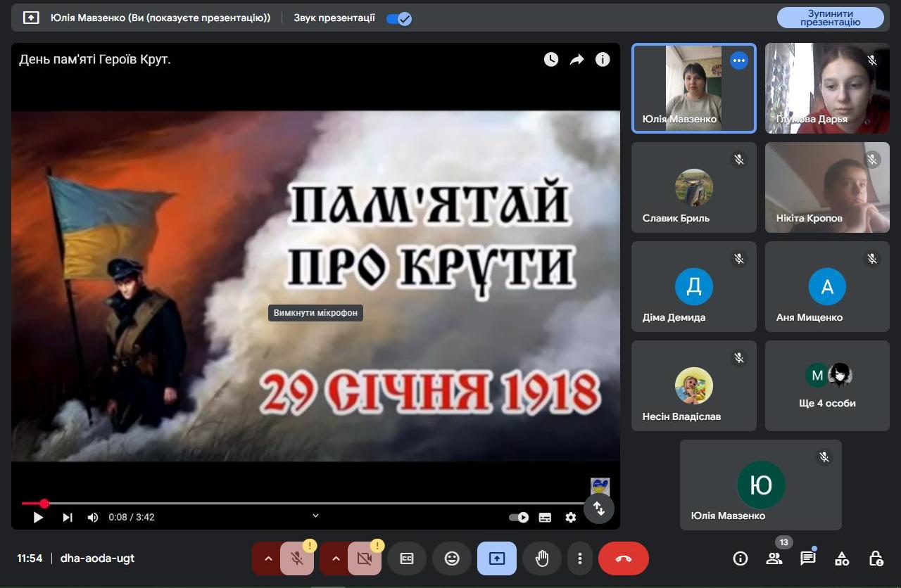This screenshot has height=588, width=901.
Task: Click the video Share arrow icon
Action: [577, 60]
